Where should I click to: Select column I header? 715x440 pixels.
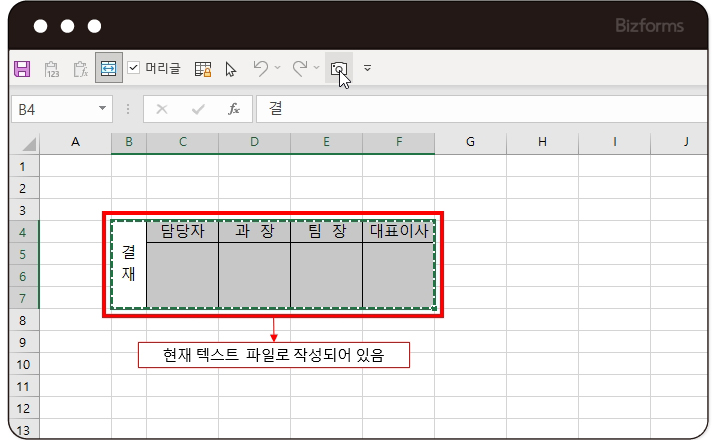[x=615, y=142]
